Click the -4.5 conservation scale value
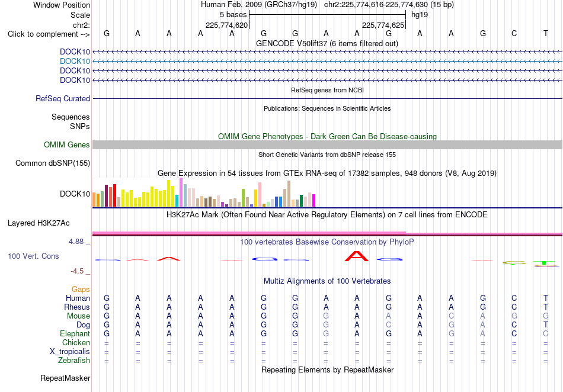 [x=77, y=271]
